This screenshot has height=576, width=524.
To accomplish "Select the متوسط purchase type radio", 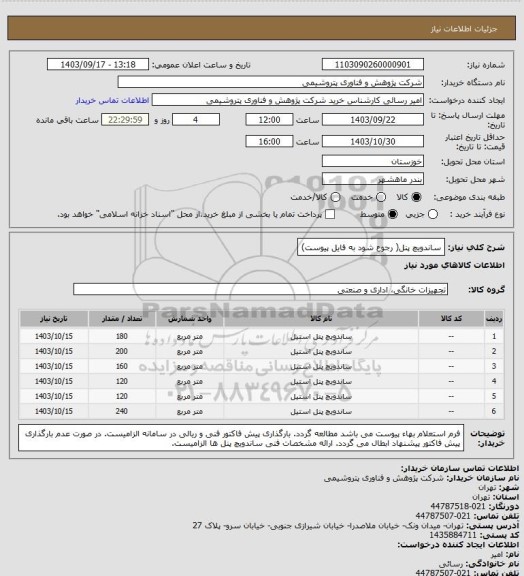I will click(392, 214).
